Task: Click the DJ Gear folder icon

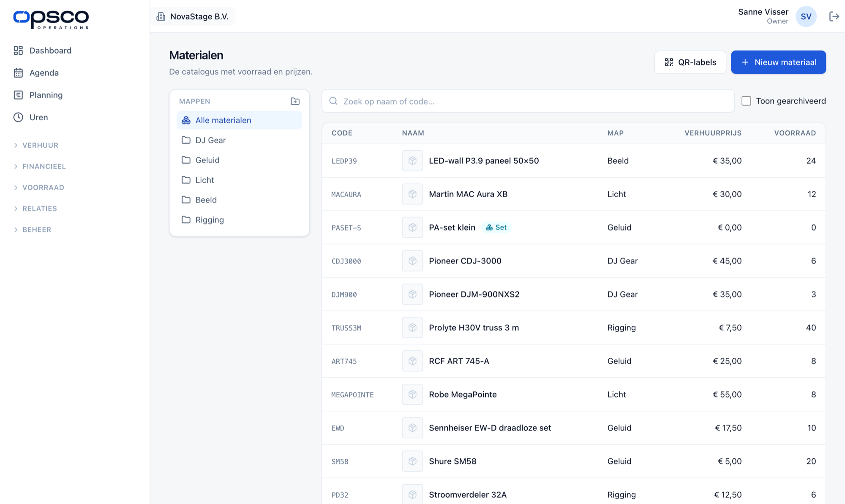Action: coord(186,140)
